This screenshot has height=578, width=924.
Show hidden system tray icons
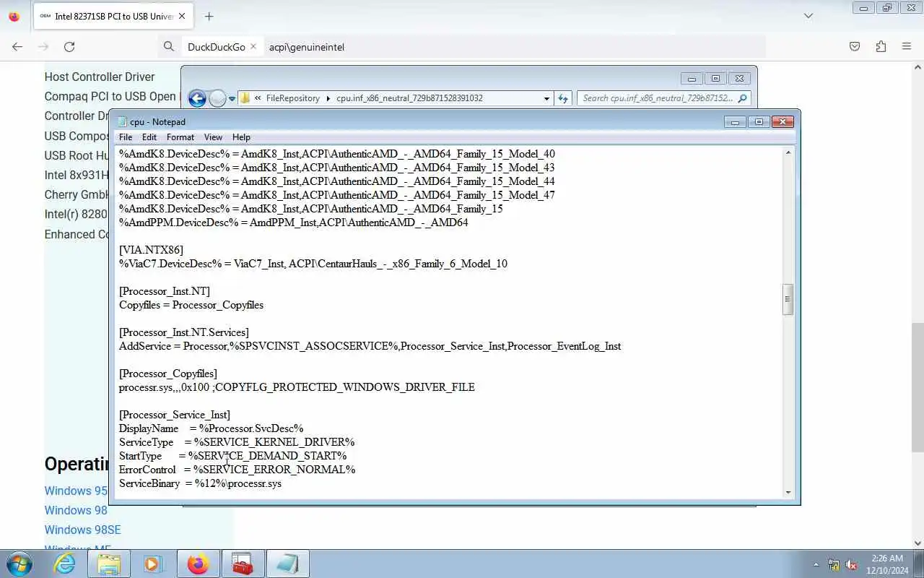click(x=816, y=564)
